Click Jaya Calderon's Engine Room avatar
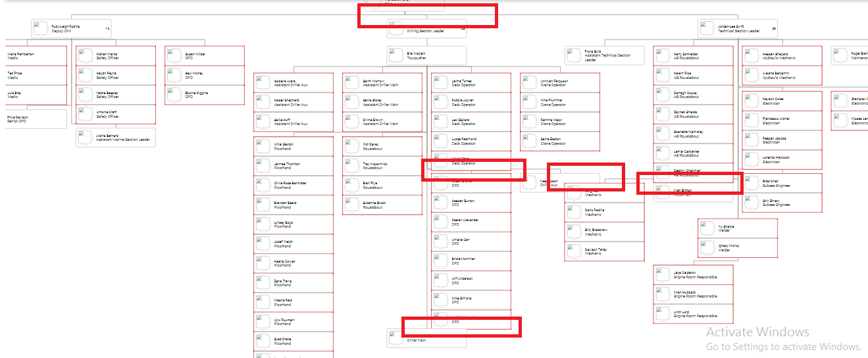868x358 pixels. (x=663, y=274)
